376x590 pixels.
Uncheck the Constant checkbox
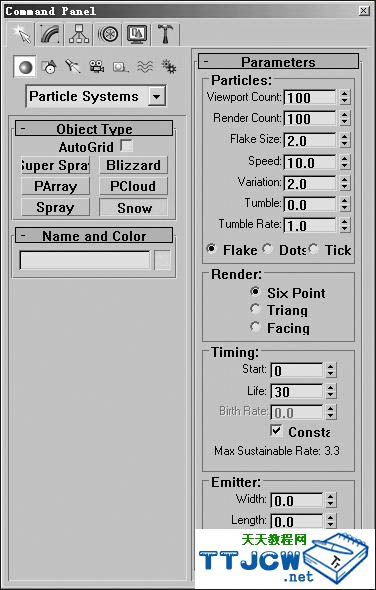coord(276,431)
